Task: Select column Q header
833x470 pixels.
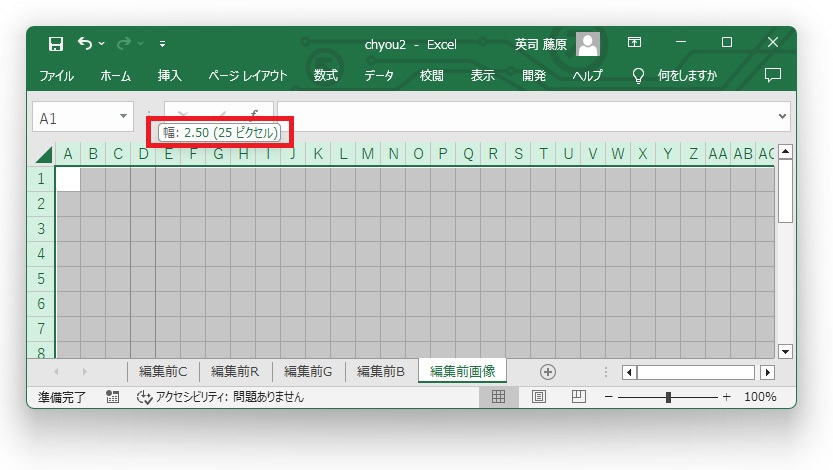Action: (x=468, y=154)
